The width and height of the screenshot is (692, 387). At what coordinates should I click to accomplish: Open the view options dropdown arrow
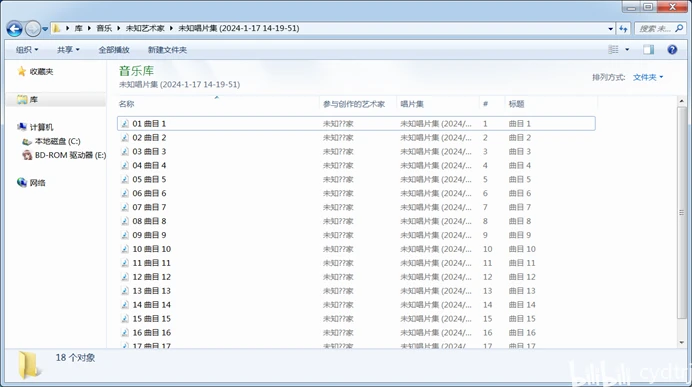coord(627,49)
